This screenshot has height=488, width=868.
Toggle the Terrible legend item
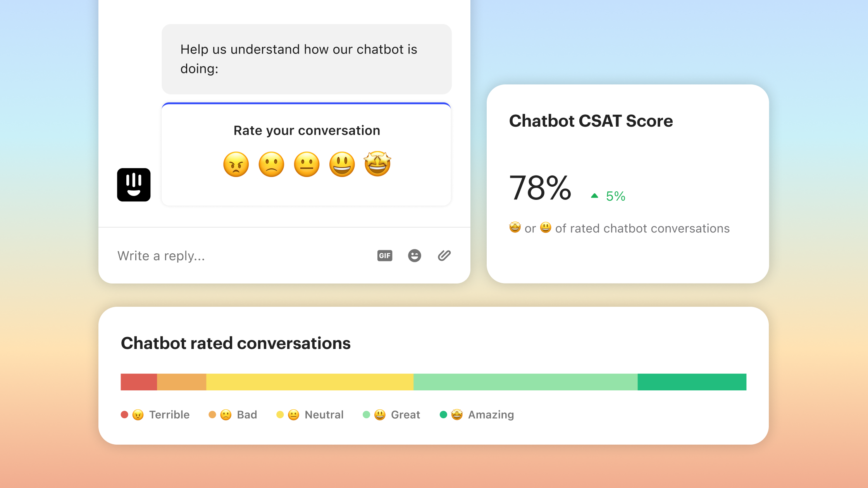[x=155, y=415]
